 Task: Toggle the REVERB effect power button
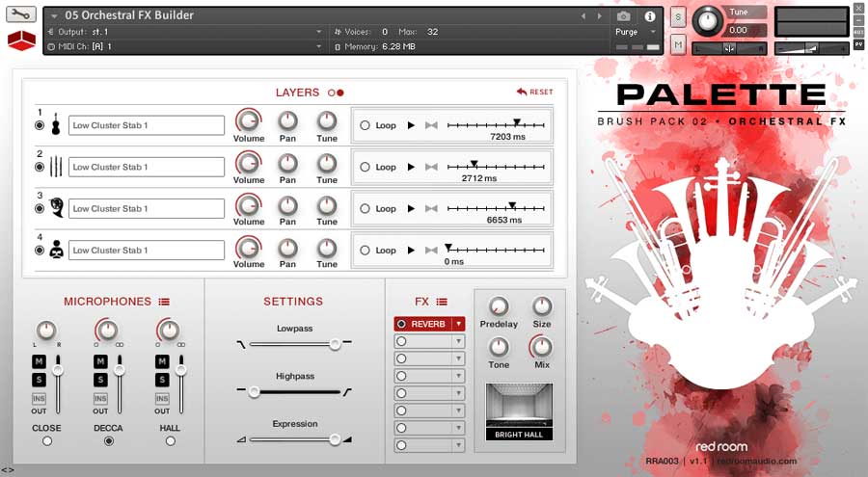[401, 324]
